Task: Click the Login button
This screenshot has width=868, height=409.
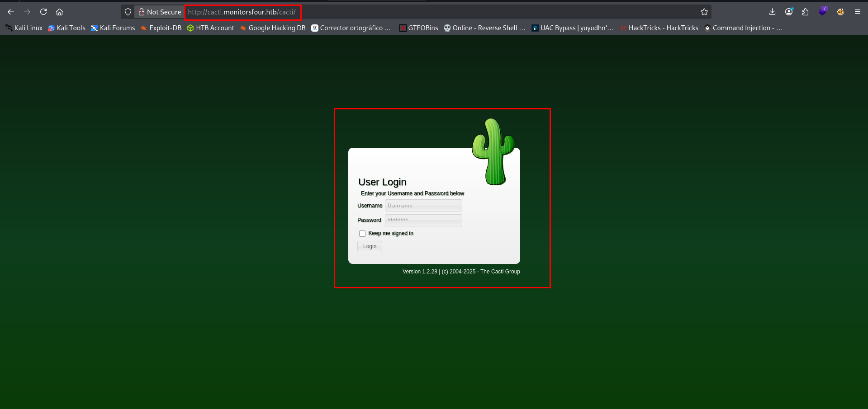Action: click(x=370, y=246)
